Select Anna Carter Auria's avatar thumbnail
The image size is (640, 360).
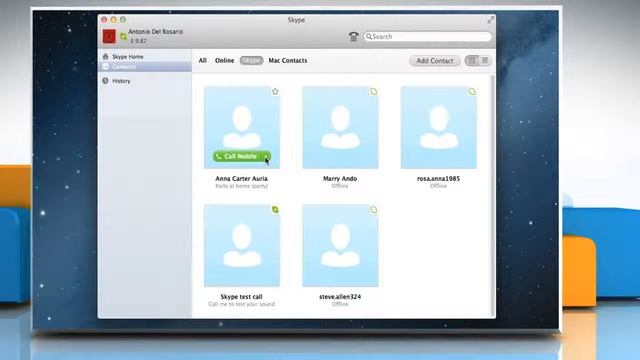(242, 127)
